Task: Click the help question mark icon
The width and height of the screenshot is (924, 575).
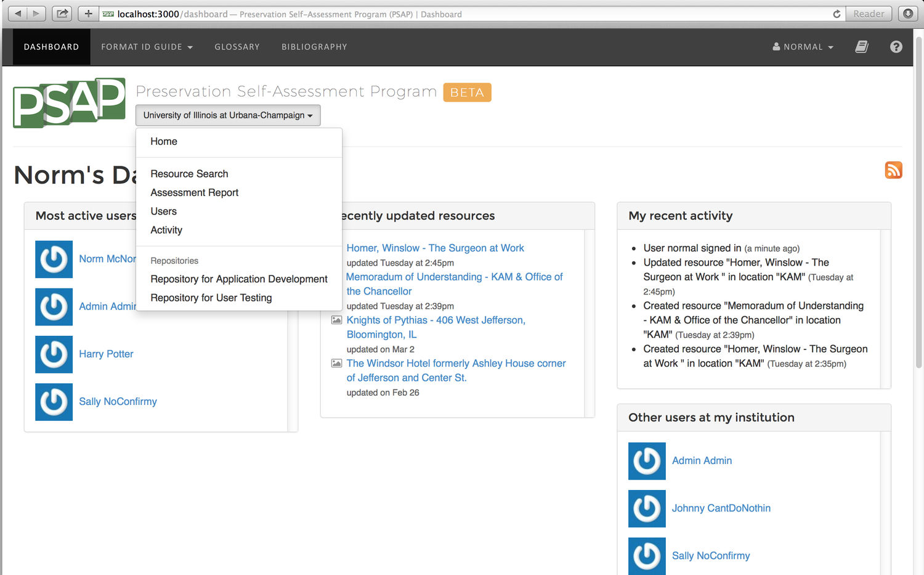Action: (x=896, y=47)
